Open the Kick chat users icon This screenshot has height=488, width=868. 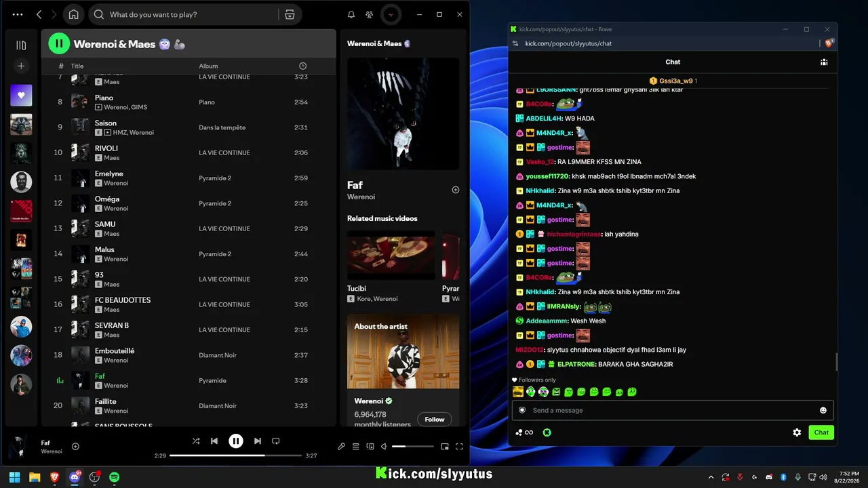824,62
